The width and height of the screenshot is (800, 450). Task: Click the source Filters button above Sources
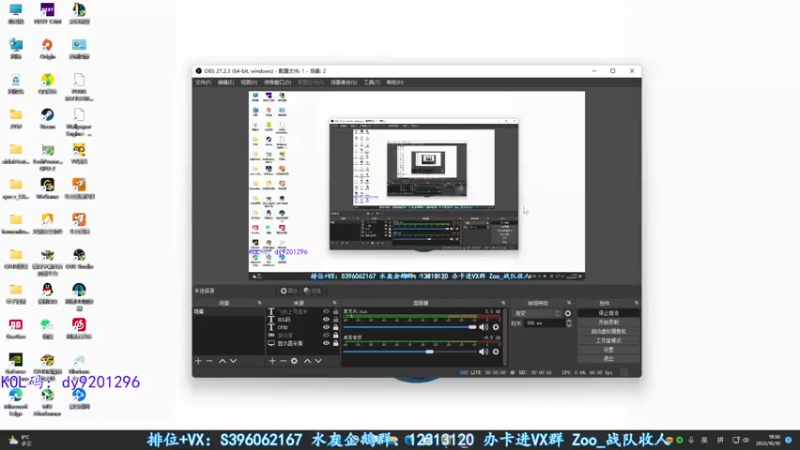(312, 291)
